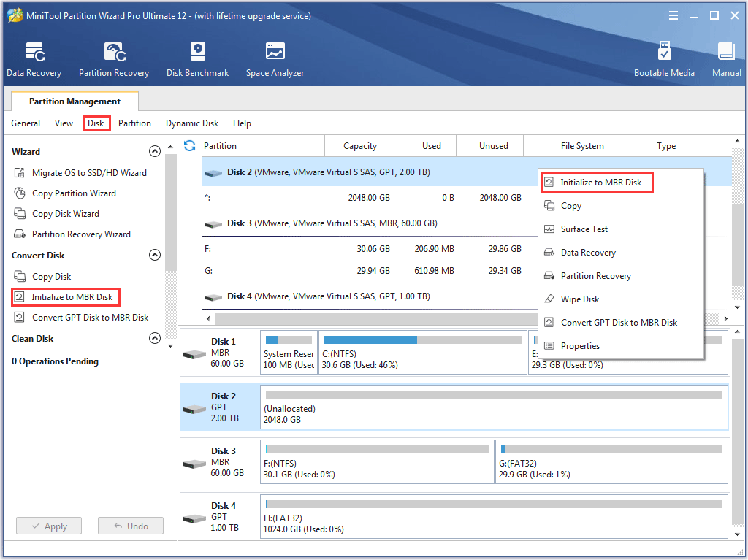Viewport: 748px width, 560px height.
Task: Choose Initialize to MBR Disk in context menu
Action: click(600, 183)
